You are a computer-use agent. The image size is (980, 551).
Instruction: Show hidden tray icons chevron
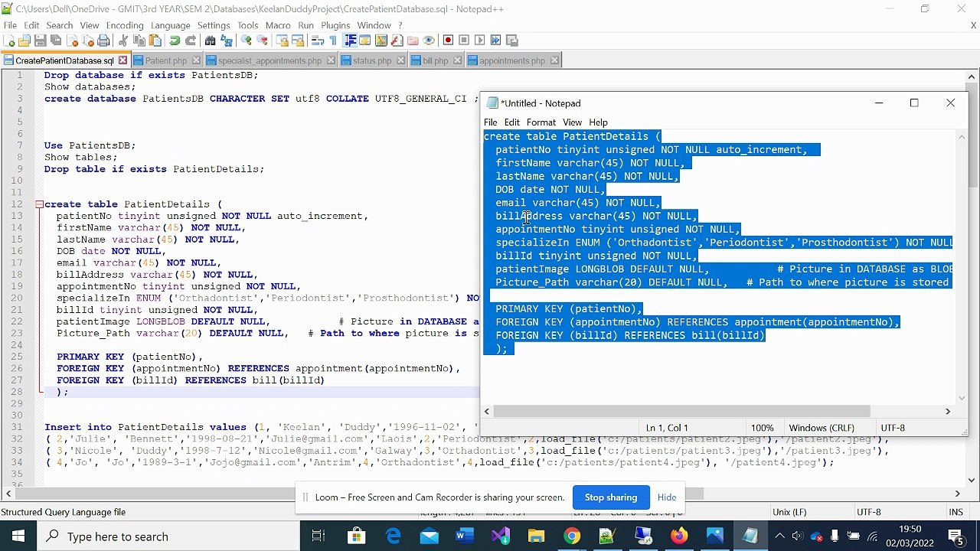coord(779,536)
